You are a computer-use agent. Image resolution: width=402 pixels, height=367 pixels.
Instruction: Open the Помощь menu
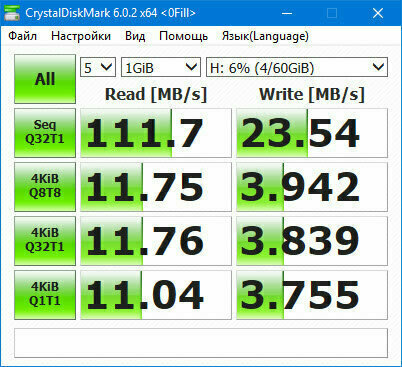coord(183,36)
